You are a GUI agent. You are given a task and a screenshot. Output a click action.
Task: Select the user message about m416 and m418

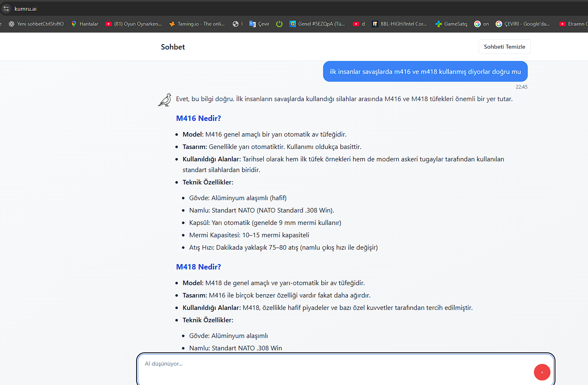pos(425,71)
